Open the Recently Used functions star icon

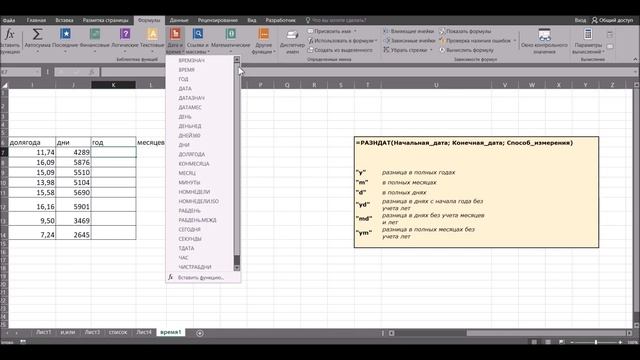(65, 34)
